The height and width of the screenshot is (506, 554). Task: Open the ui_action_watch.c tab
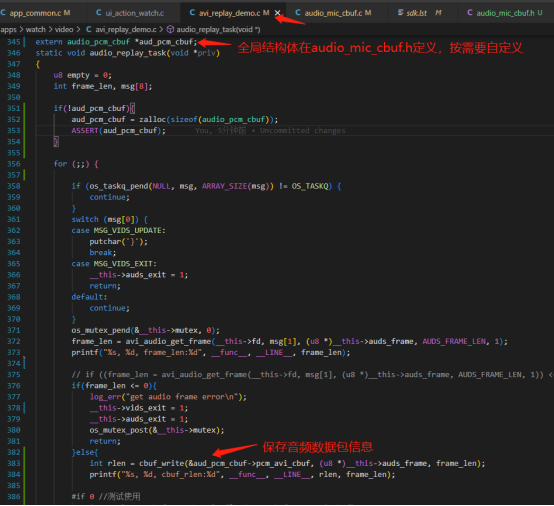click(135, 13)
